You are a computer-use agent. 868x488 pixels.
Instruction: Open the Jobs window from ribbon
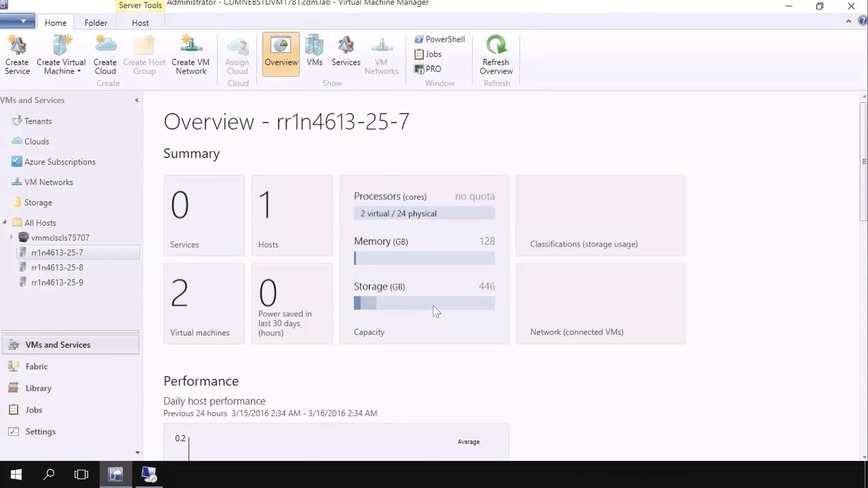point(428,54)
